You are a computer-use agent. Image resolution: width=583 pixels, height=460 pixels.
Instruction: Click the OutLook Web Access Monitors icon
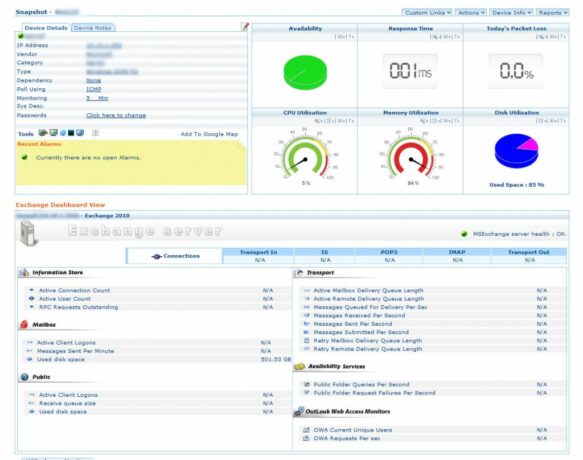299,411
